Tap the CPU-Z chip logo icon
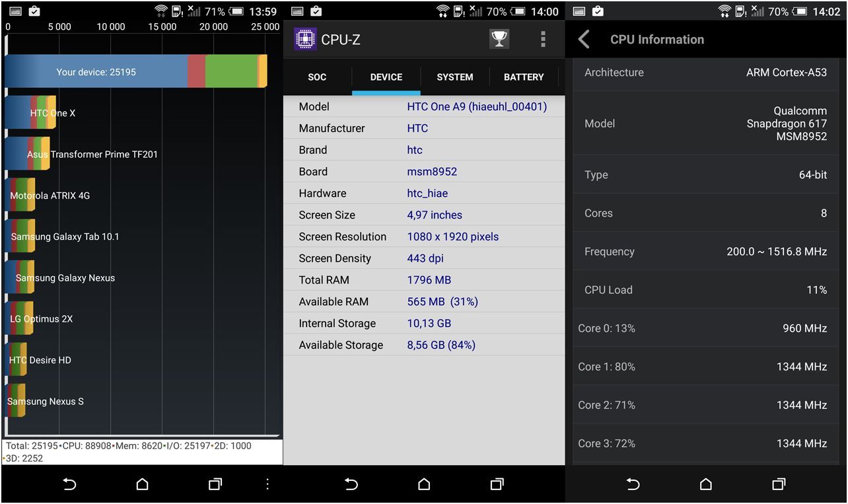This screenshot has width=848, height=504. 304,40
